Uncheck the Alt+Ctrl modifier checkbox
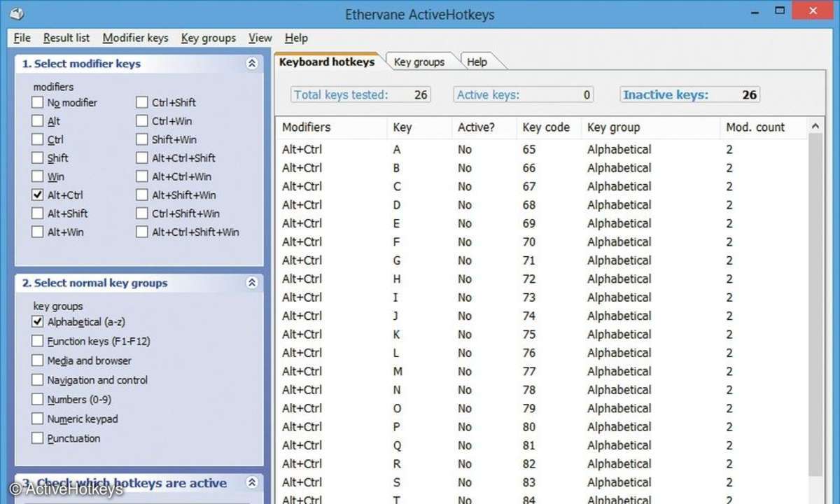Image resolution: width=840 pixels, height=504 pixels. click(x=38, y=195)
